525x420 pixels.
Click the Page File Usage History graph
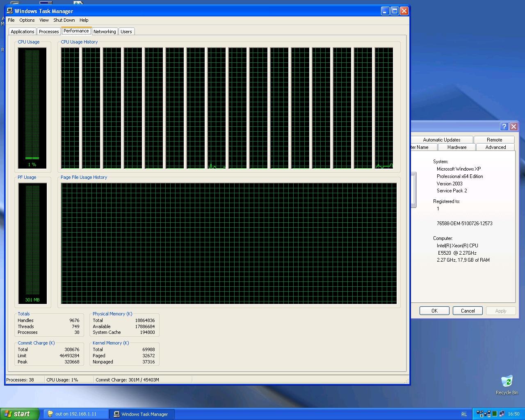229,243
